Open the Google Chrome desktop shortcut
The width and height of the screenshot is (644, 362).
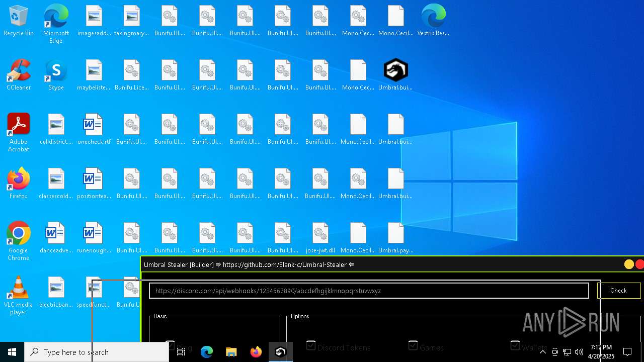pyautogui.click(x=19, y=241)
